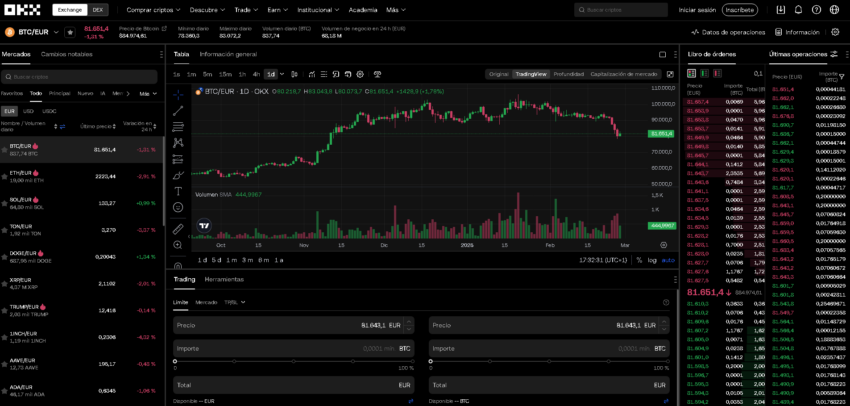
Task: Switch to Información general tab
Action: point(228,54)
